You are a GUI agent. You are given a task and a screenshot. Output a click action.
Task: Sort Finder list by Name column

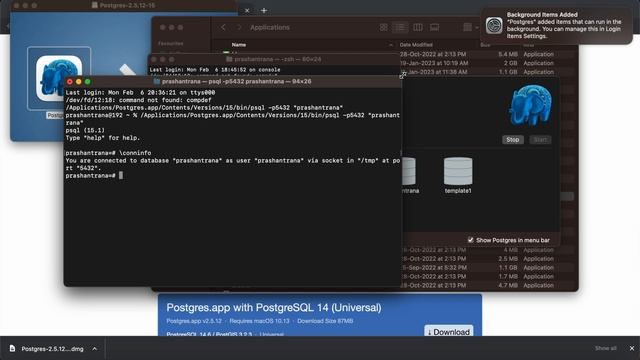(239, 45)
